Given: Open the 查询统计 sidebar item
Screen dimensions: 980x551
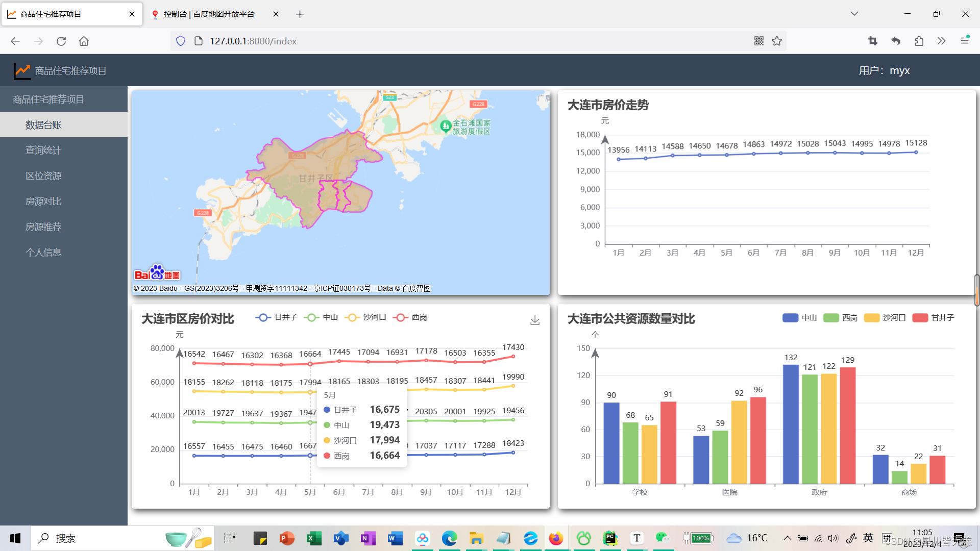Looking at the screenshot, I should 64,150.
